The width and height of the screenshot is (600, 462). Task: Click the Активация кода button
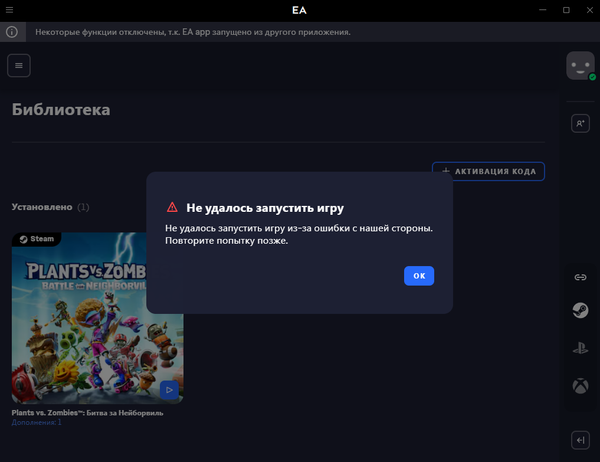[488, 172]
